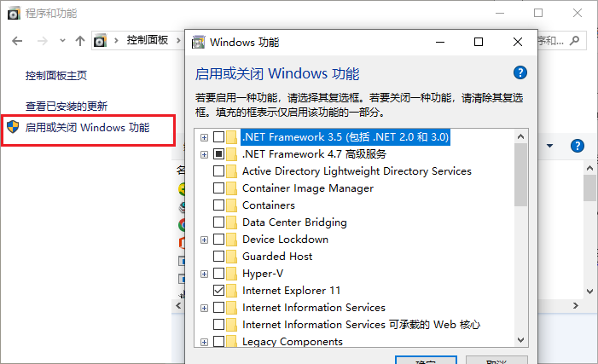Click 控制面板 breadcrumb in address bar
598x364 pixels.
148,40
